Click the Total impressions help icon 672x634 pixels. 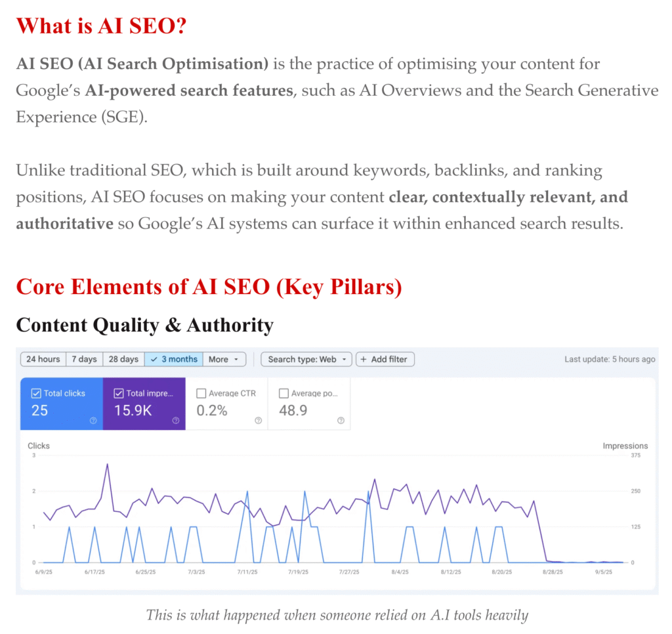[x=176, y=421]
